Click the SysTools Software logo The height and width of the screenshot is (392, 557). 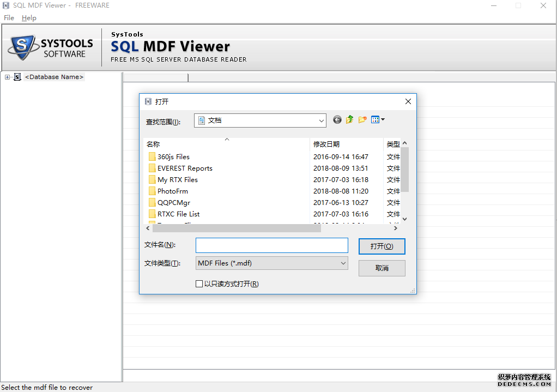51,47
